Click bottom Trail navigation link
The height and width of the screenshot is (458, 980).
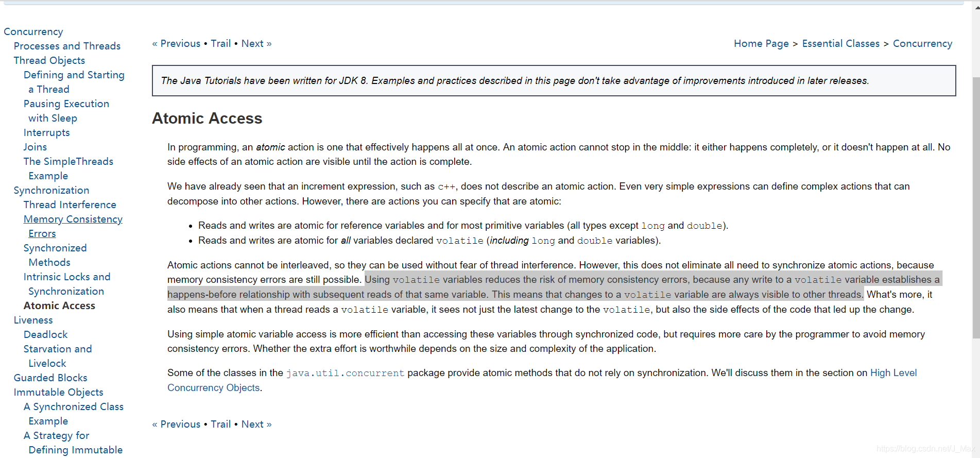221,424
